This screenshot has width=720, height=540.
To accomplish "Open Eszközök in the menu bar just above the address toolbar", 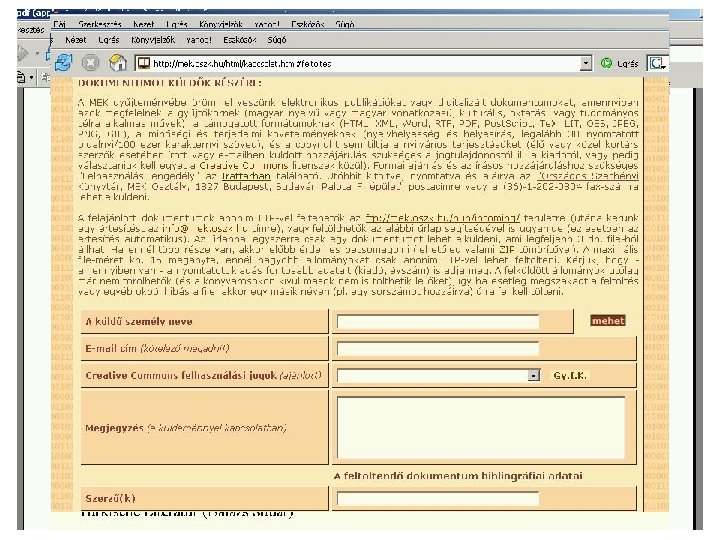I will pos(239,40).
